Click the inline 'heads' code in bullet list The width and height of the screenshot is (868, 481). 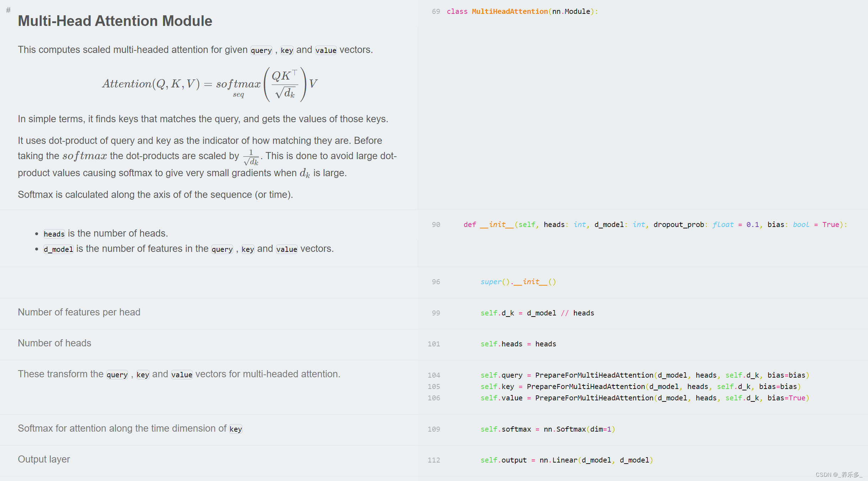[x=54, y=234]
